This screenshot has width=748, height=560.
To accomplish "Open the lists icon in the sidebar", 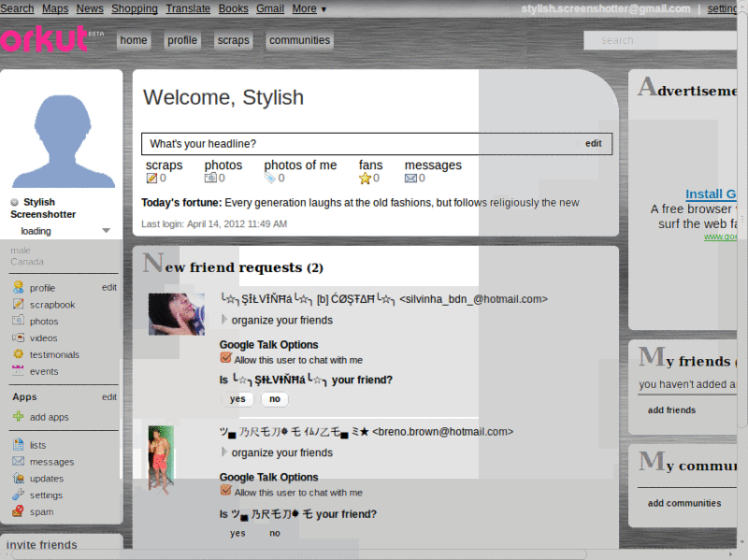I will click(18, 445).
